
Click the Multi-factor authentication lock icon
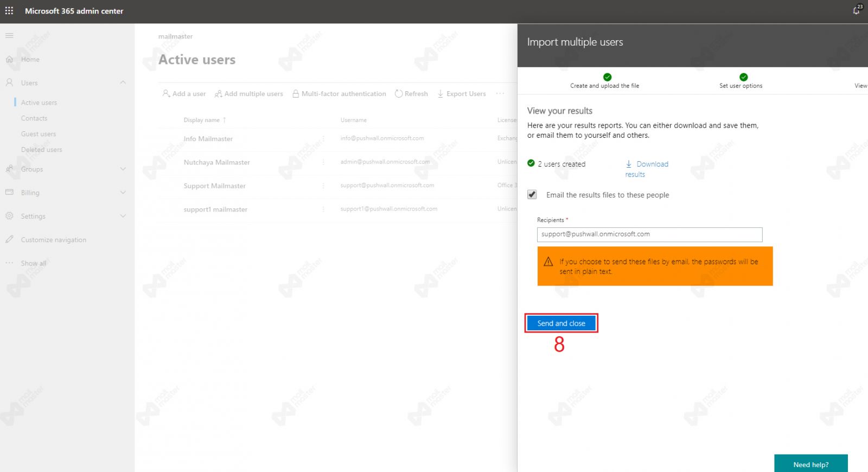[x=296, y=94]
